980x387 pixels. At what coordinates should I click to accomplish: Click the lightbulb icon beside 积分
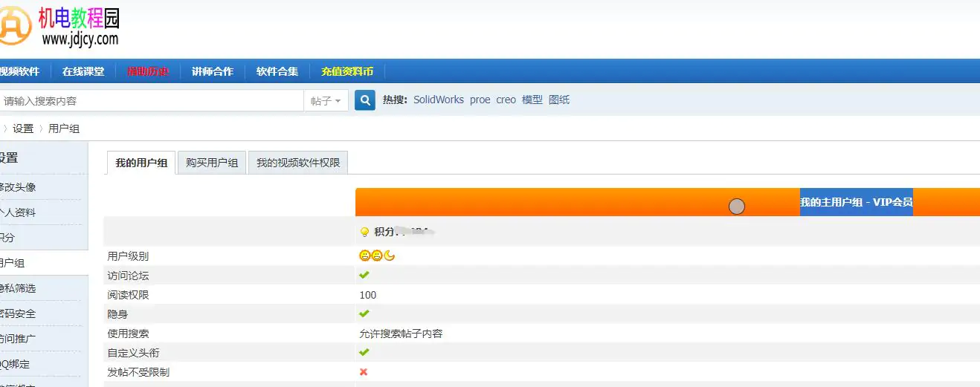[x=364, y=232]
